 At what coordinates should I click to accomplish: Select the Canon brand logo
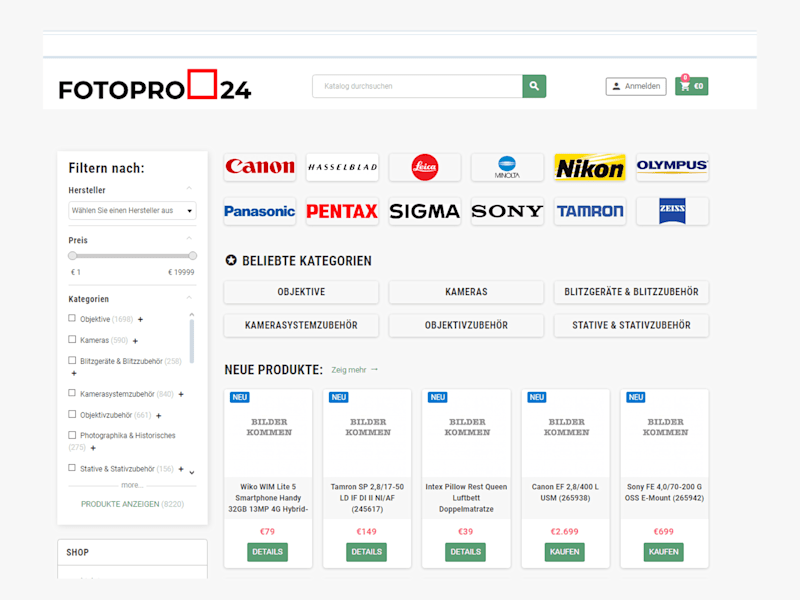click(x=260, y=167)
